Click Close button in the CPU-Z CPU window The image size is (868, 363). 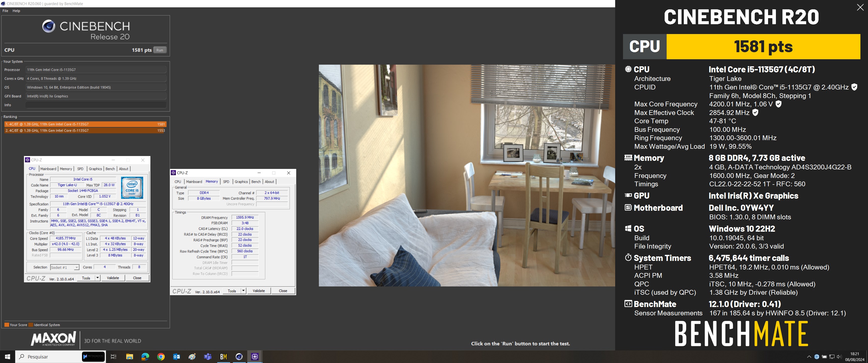(x=137, y=278)
